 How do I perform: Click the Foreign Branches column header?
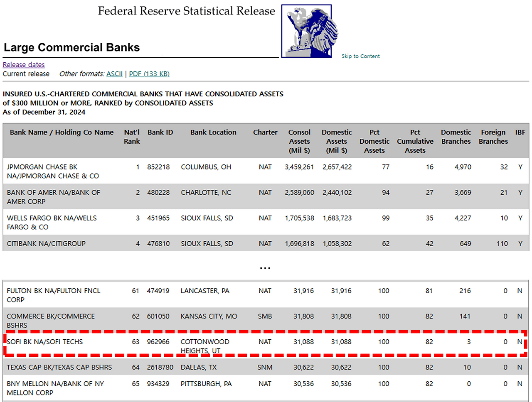(493, 137)
